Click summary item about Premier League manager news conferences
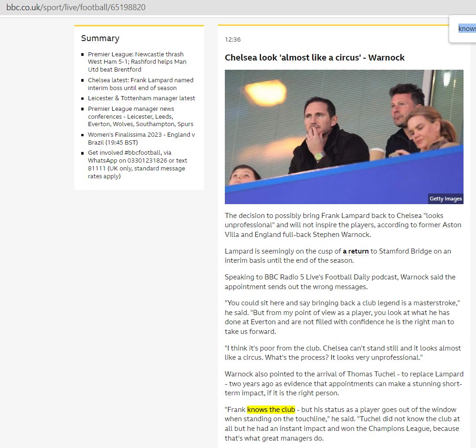The image size is (476, 448). point(140,116)
